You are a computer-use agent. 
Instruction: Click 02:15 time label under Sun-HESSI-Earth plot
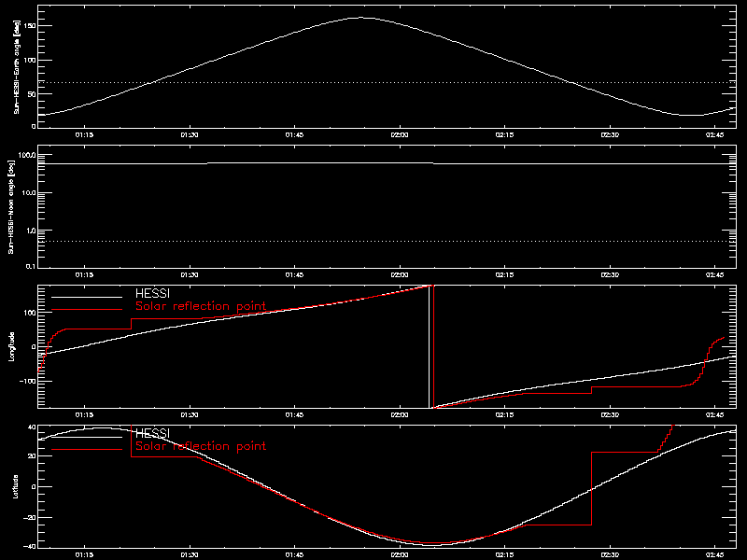tap(505, 134)
